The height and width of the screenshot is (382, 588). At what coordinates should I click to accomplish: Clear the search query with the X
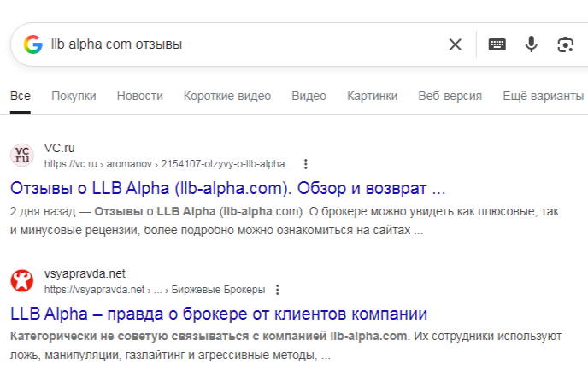456,44
